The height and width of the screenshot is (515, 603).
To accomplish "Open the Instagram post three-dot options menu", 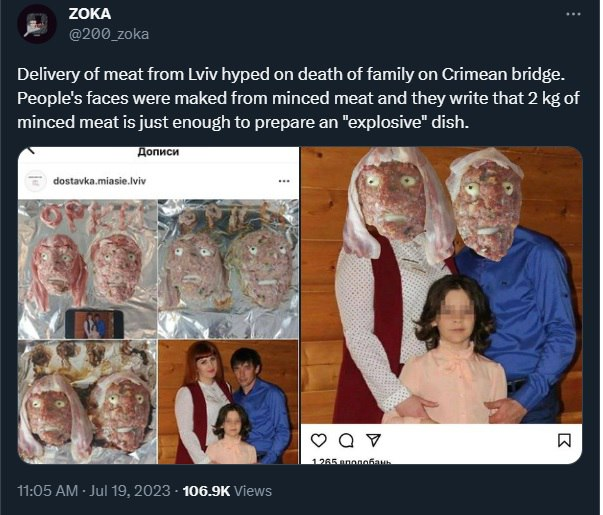I will [284, 181].
